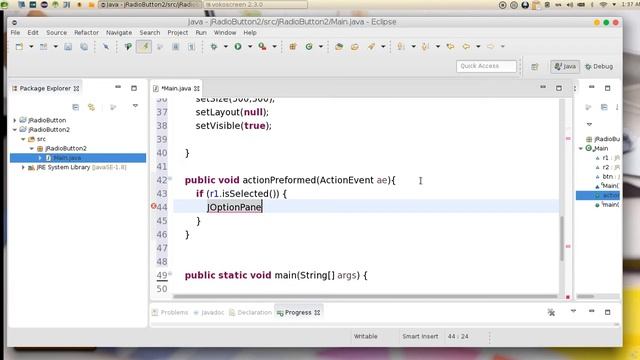Click the Next Annotation arrow icon
Viewport: 640px width, 360px height.
pos(401,47)
